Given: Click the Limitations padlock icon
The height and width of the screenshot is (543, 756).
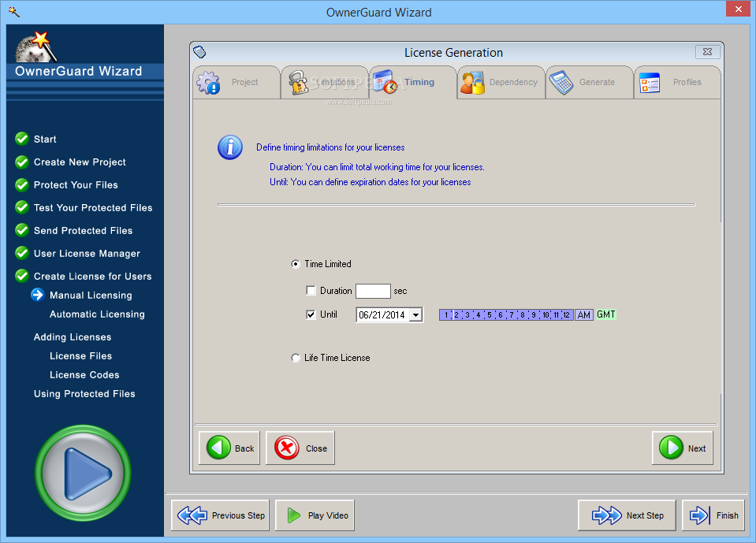Looking at the screenshot, I should pyautogui.click(x=299, y=83).
